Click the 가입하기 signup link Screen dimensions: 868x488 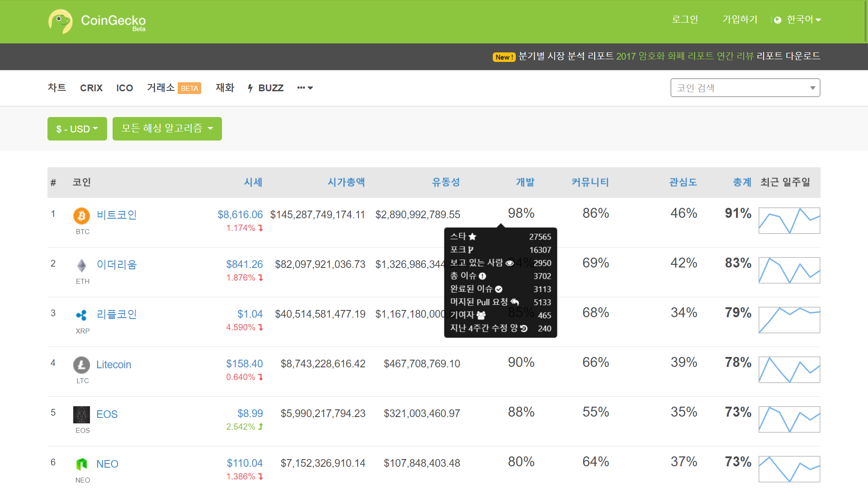tap(740, 20)
